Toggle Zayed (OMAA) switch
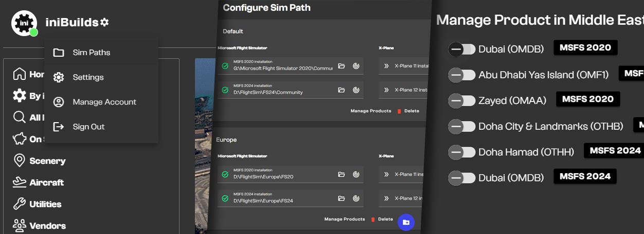This screenshot has width=644, height=234. (x=461, y=101)
